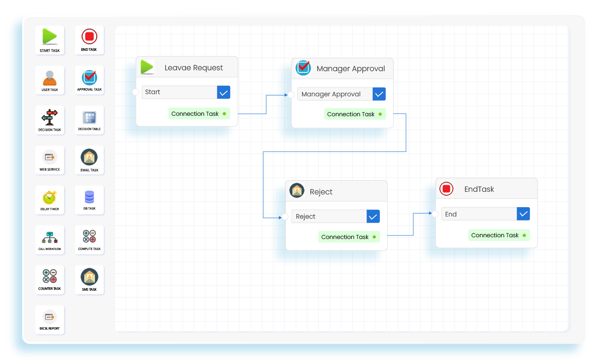Open the Manager Approval selection dropdown
This screenshot has height=364, width=598.
[334, 94]
